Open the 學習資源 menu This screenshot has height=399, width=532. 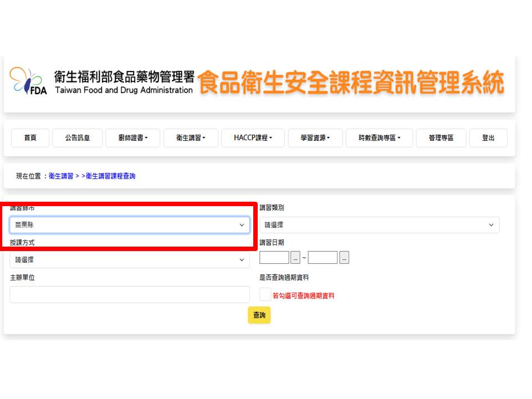point(315,138)
